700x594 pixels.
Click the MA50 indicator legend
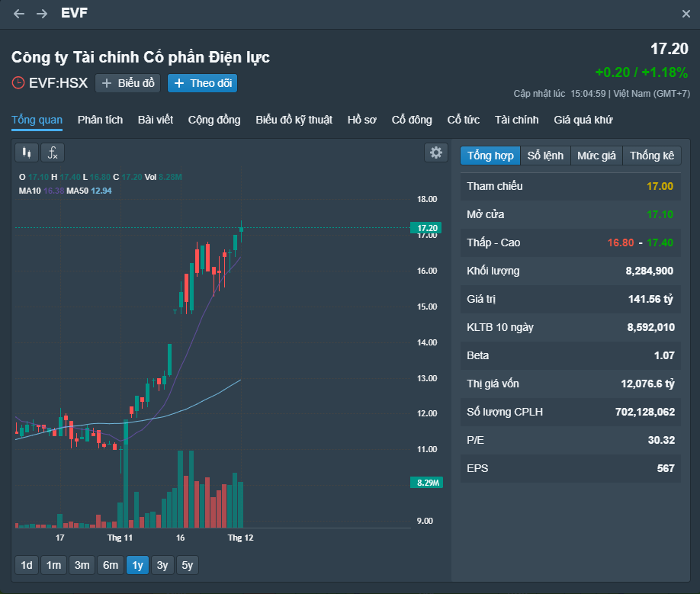coord(89,191)
